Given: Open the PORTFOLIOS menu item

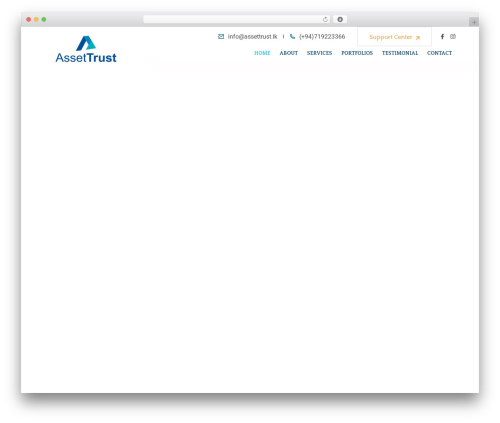Looking at the screenshot, I should pos(357,53).
